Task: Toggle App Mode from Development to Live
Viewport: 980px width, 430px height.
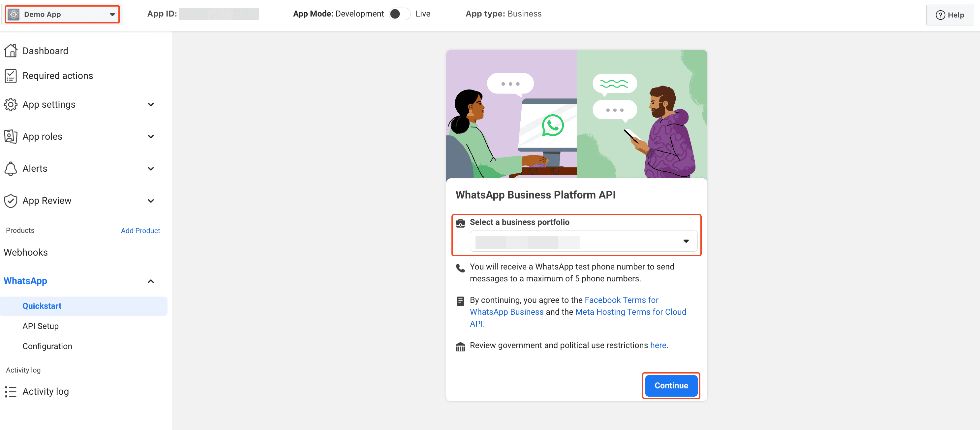Action: pos(399,14)
